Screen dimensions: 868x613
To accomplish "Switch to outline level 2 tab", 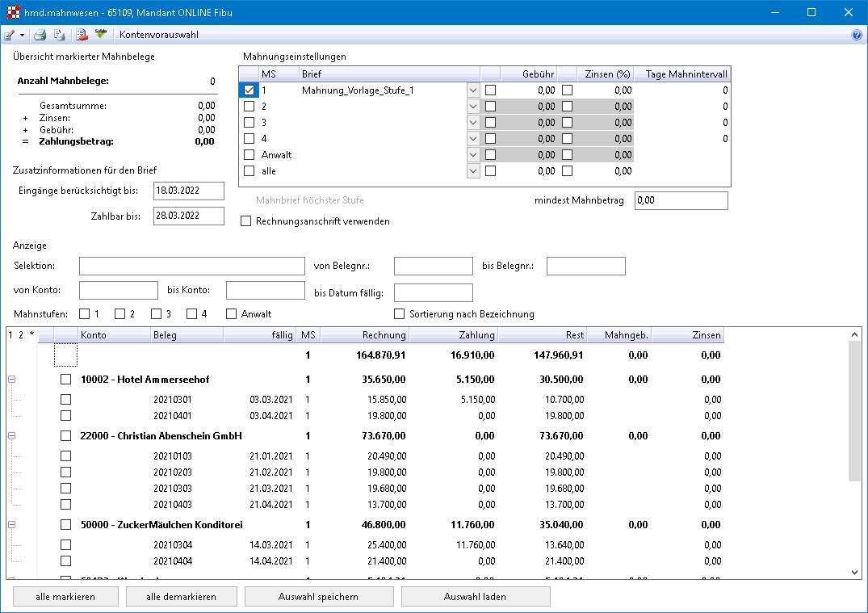I will click(20, 334).
